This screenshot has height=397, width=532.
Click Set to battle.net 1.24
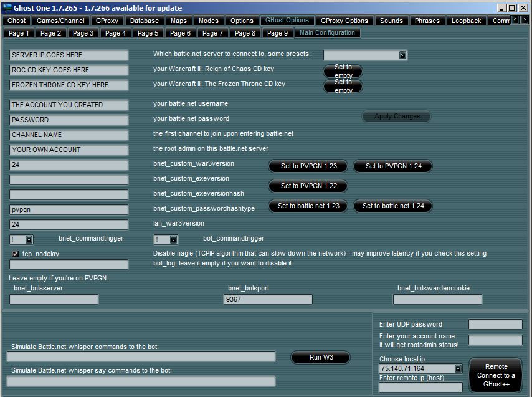393,206
